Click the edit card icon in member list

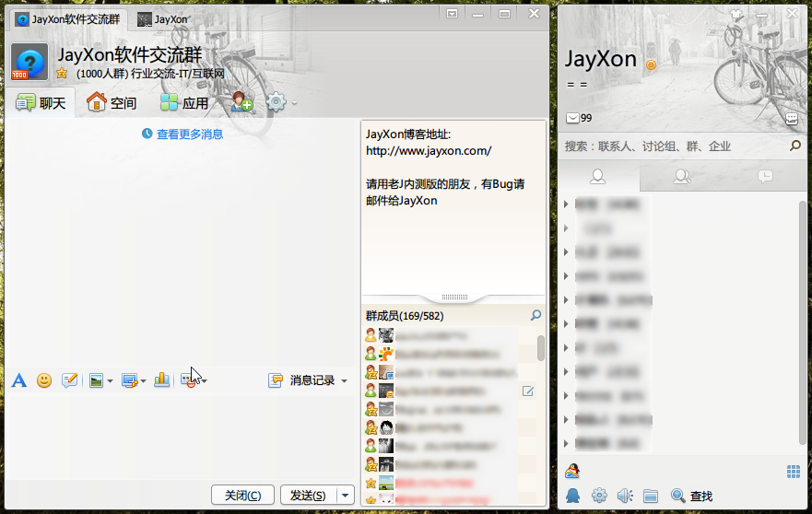coord(528,391)
